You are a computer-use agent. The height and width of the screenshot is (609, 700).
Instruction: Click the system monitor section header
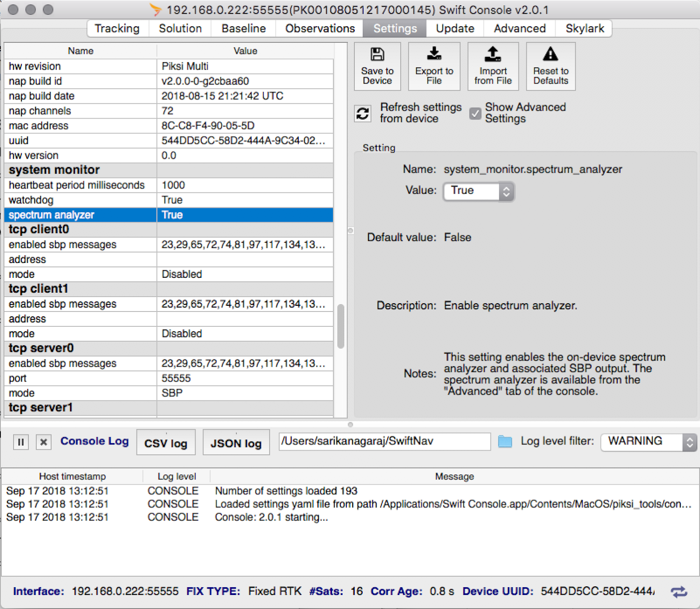tap(169, 170)
